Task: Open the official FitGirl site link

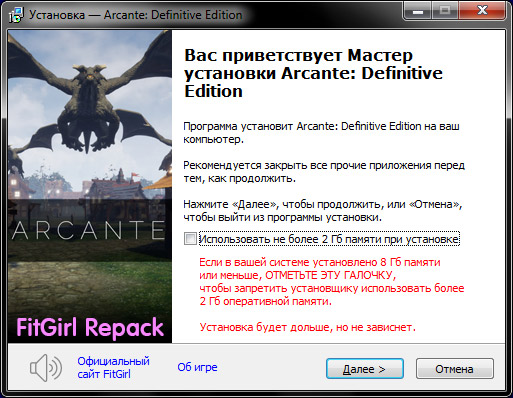Action: click(x=113, y=368)
